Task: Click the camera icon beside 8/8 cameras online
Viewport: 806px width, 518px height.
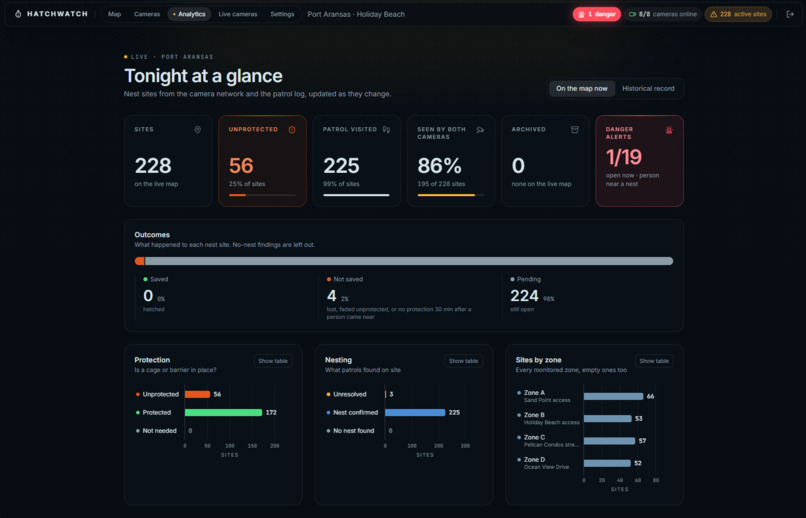Action: [x=632, y=14]
